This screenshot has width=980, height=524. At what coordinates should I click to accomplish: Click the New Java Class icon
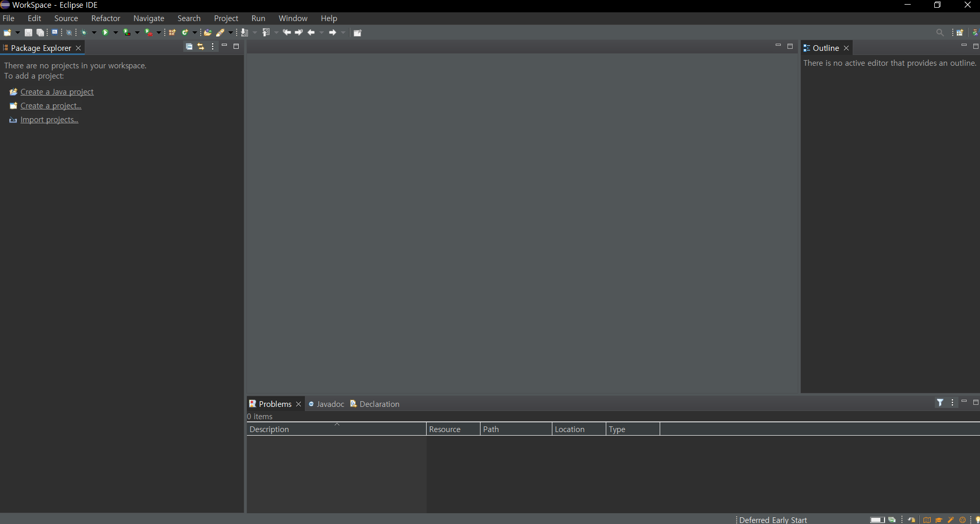[185, 32]
